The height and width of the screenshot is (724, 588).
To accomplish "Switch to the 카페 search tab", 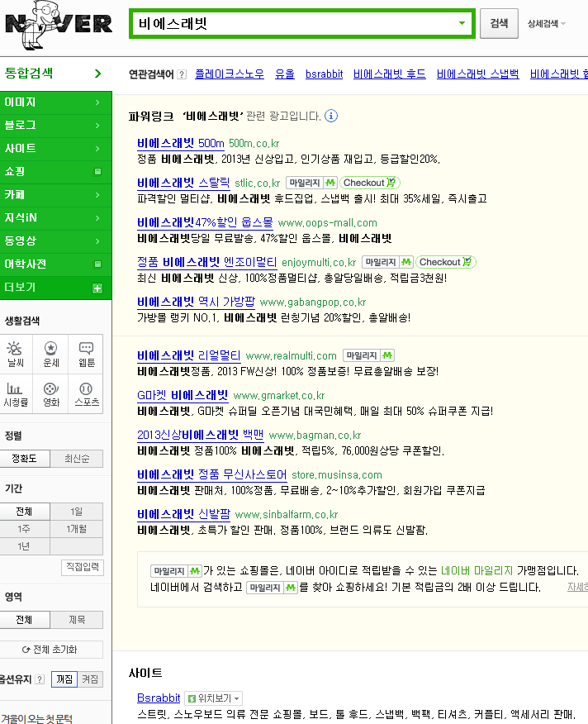I will 56,195.
